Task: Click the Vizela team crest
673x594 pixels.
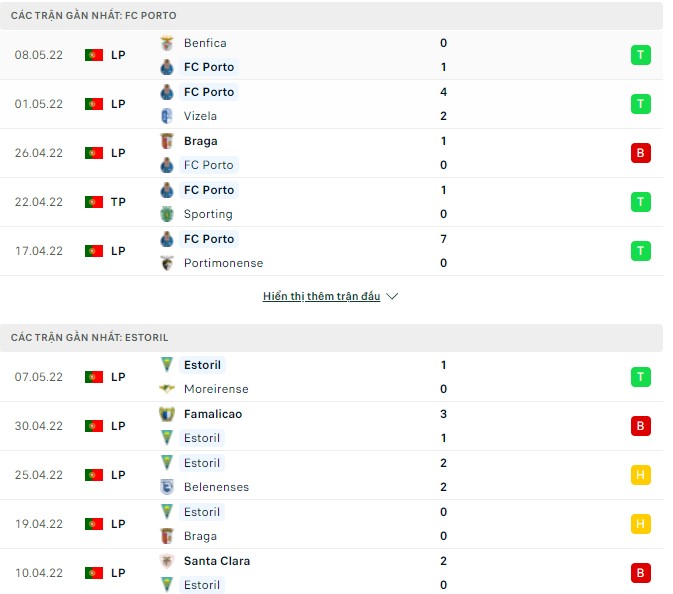Action: coord(167,116)
